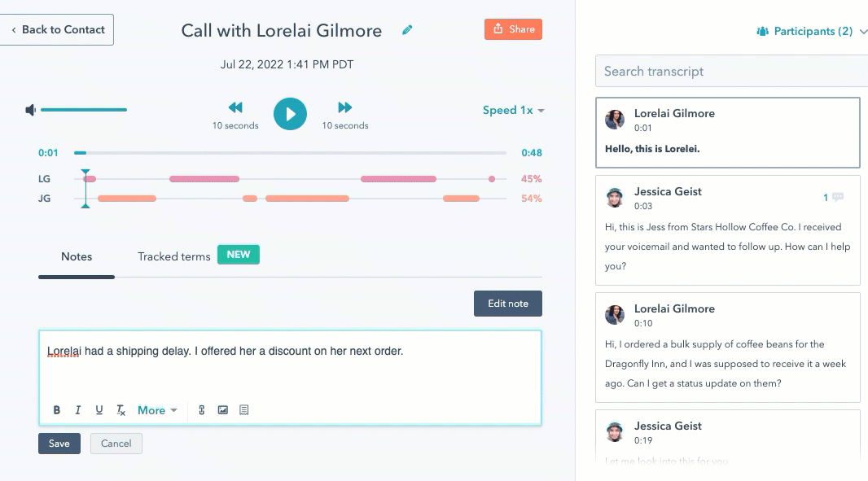Clear text formatting in the note
The height and width of the screenshot is (481, 868).
coord(121,410)
